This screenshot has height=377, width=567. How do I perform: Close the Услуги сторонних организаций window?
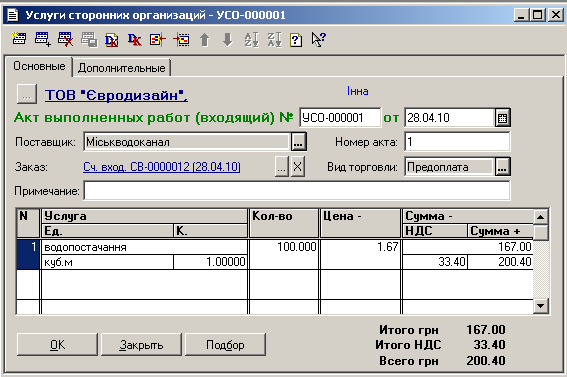coord(555,15)
